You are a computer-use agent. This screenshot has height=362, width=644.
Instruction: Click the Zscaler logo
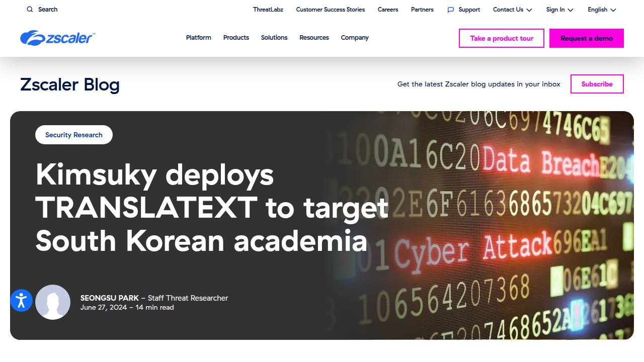[x=57, y=38]
